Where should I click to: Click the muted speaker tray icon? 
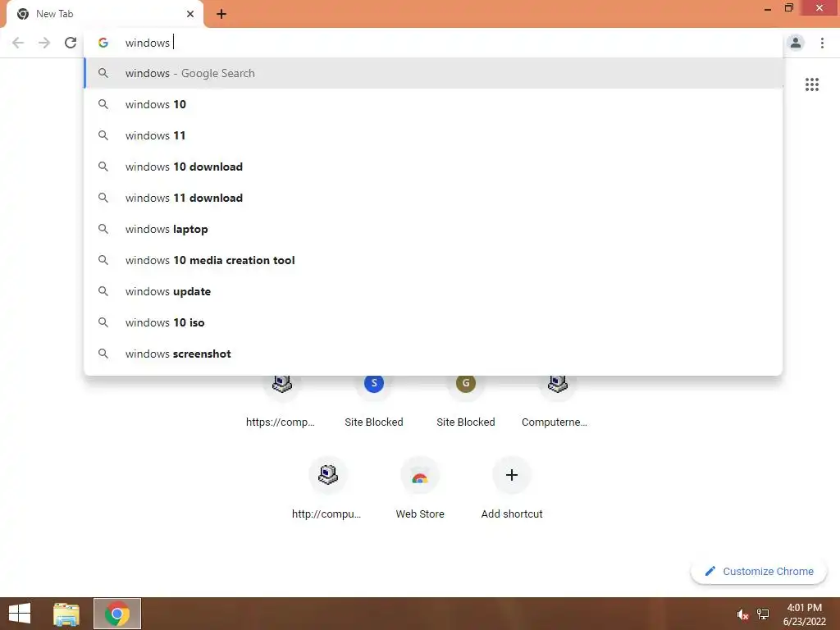coord(742,614)
